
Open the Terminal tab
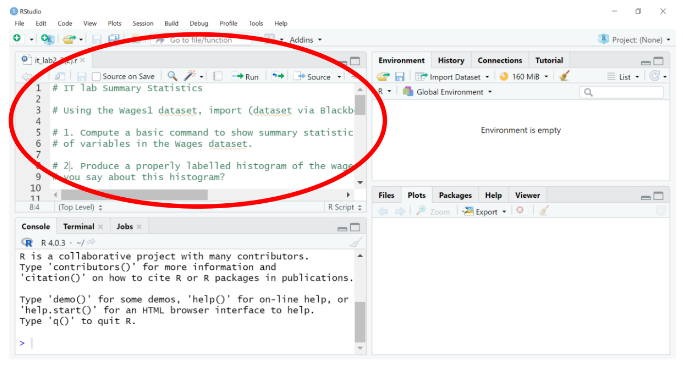[x=78, y=226]
